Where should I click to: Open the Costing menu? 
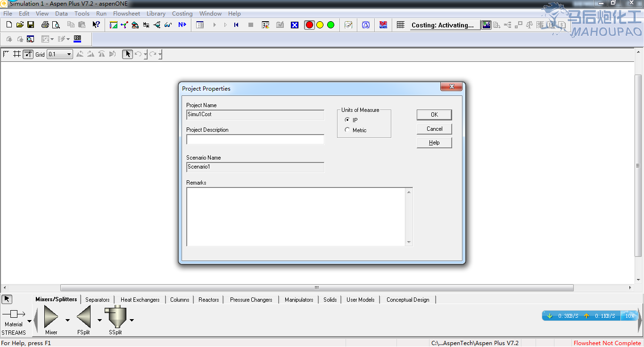tap(182, 13)
